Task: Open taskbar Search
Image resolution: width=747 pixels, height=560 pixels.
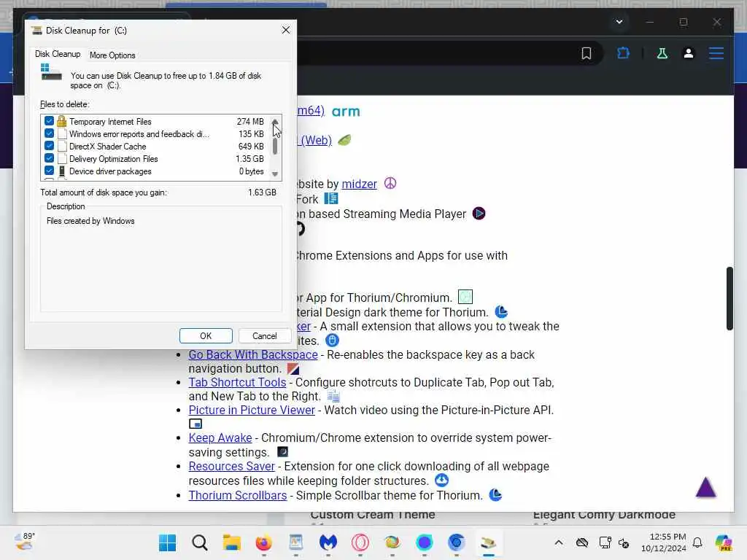Action: point(200,542)
